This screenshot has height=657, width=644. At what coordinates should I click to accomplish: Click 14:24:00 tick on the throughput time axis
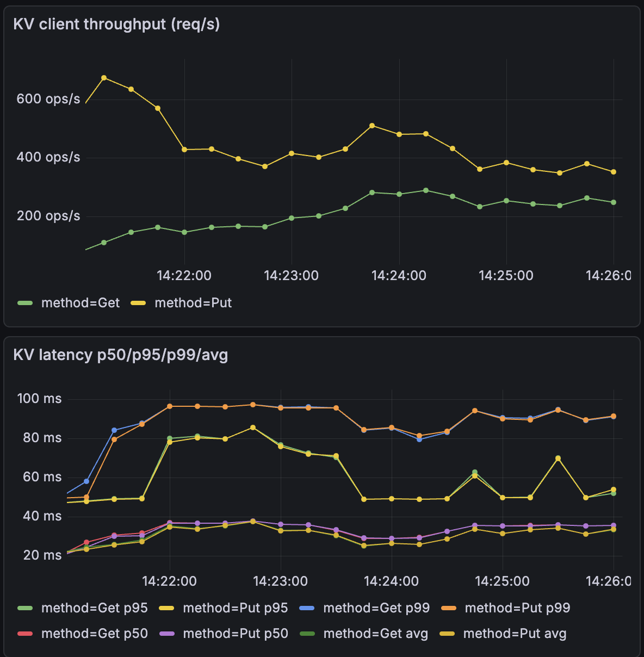click(399, 276)
